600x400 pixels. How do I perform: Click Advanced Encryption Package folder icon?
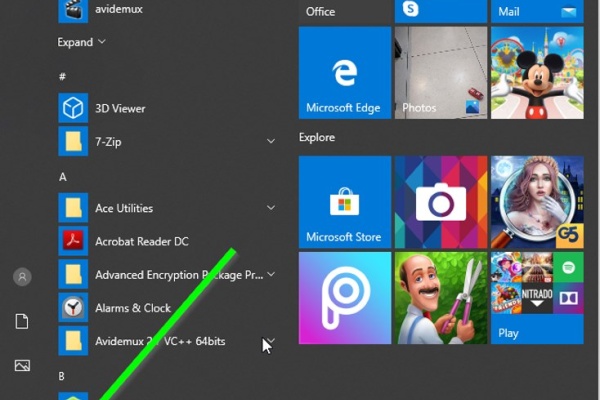pyautogui.click(x=73, y=274)
